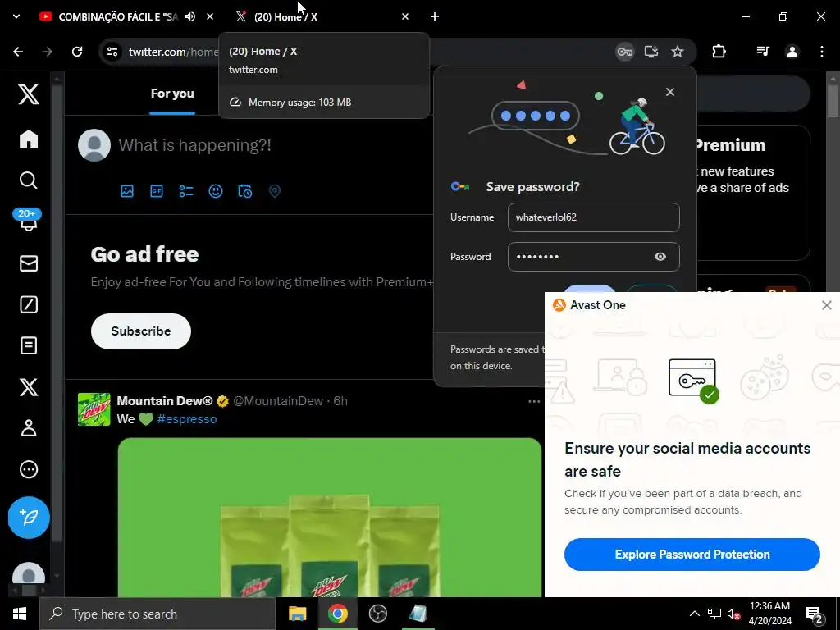Open Lists icon in the sidebar
Screen dimensions: 840x630
coord(29,345)
